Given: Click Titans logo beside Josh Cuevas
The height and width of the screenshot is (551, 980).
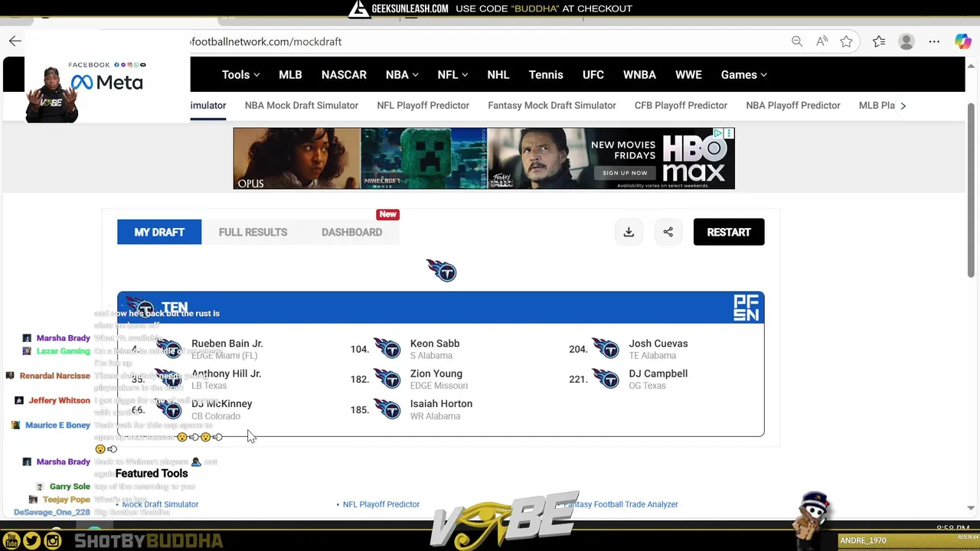Looking at the screenshot, I should 606,349.
